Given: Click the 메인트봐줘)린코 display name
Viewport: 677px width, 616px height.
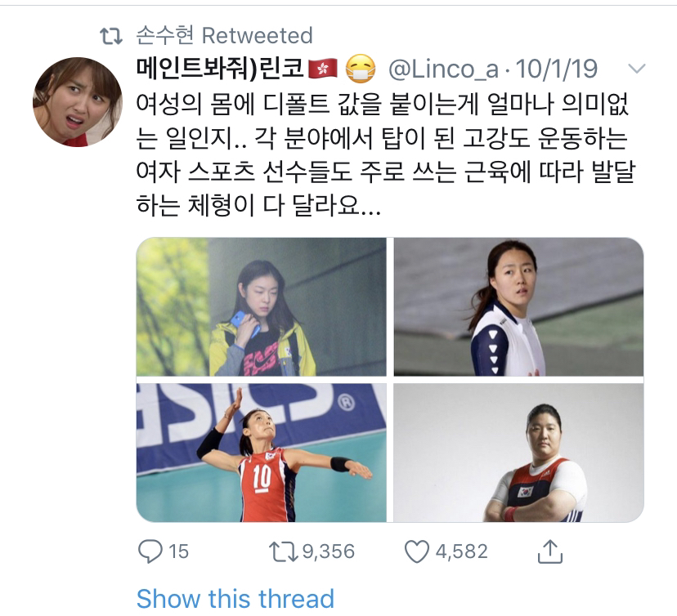Looking at the screenshot, I should (220, 69).
